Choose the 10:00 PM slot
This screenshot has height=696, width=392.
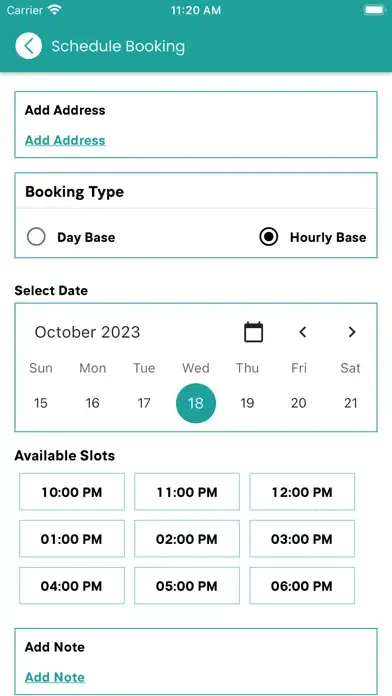pos(72,492)
